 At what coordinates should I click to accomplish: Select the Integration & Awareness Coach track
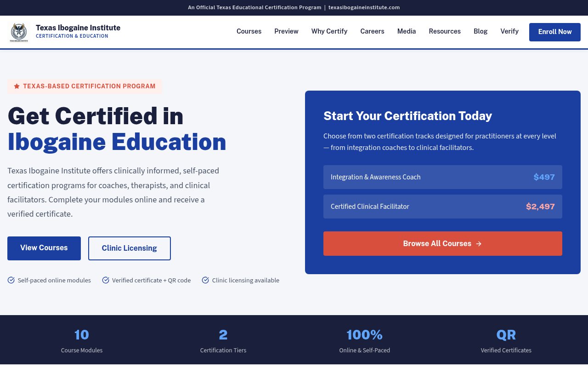pyautogui.click(x=443, y=177)
